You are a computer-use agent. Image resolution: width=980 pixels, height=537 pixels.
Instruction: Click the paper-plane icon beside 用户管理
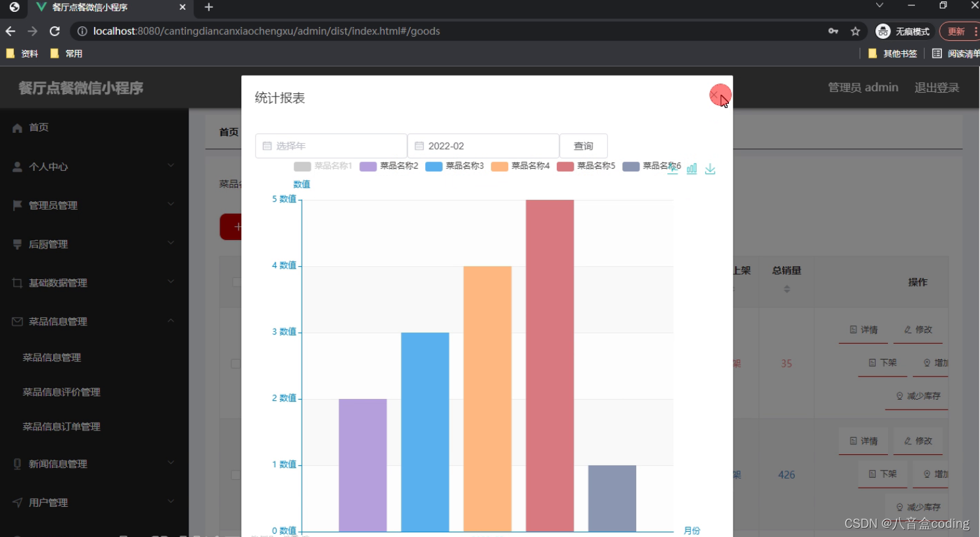pos(17,503)
